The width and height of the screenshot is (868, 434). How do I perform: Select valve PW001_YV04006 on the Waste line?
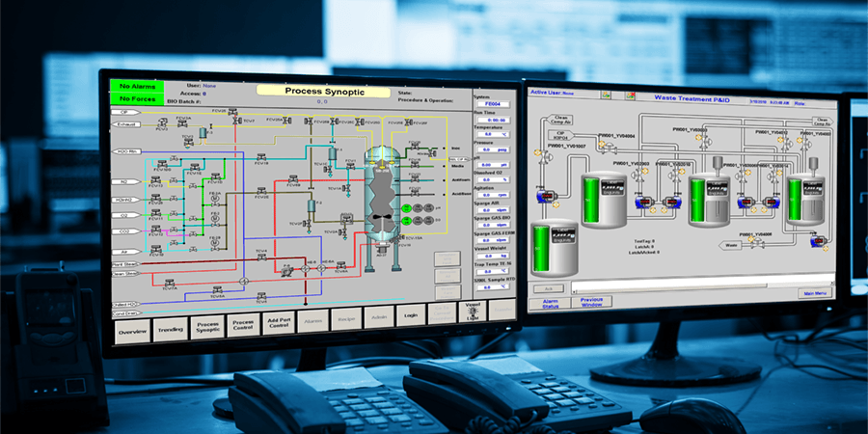coord(757,244)
